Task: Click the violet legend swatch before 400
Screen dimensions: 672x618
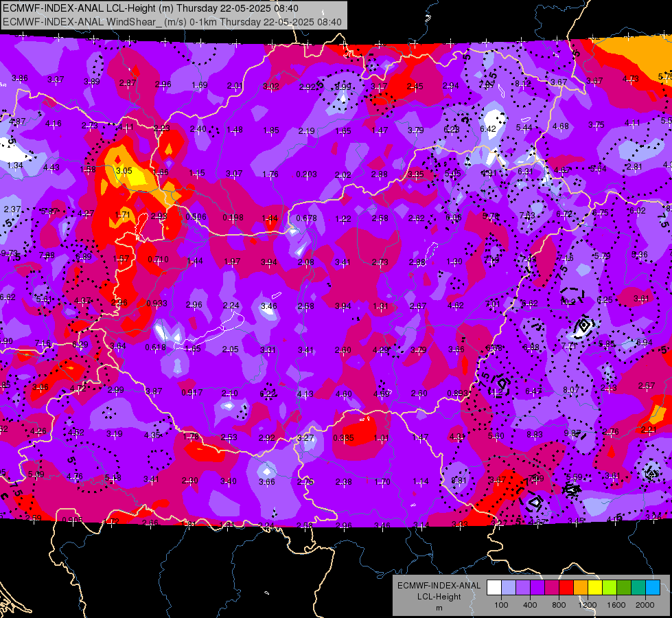Action: [537, 588]
